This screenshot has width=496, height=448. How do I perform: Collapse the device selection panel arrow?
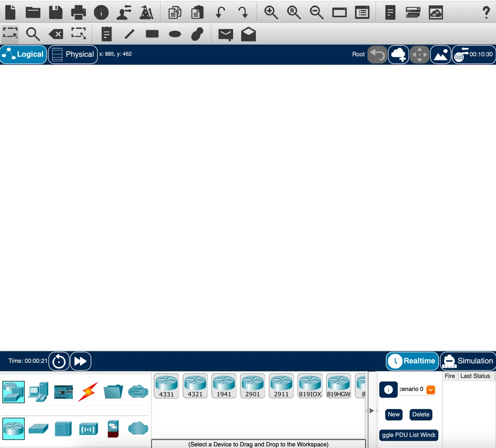pos(371,410)
